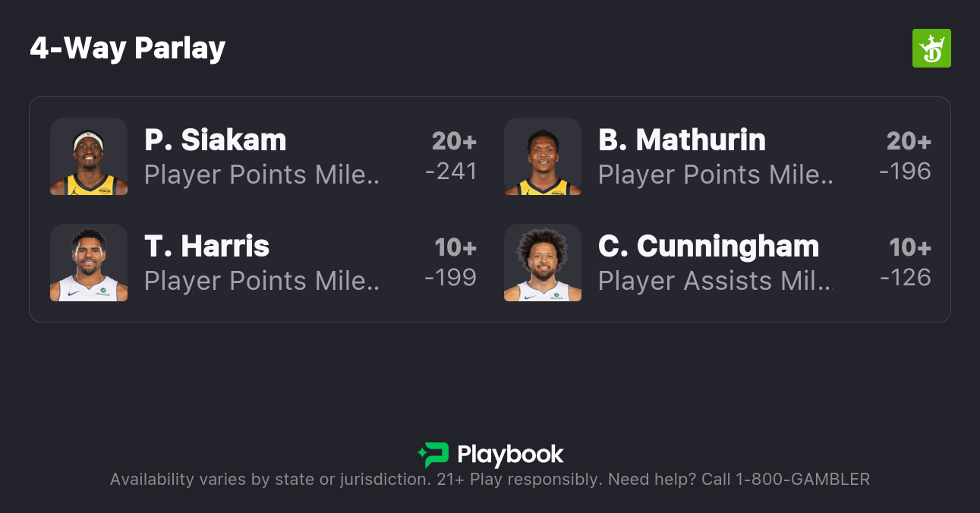Click the green Playbook logo icon

coord(433,455)
